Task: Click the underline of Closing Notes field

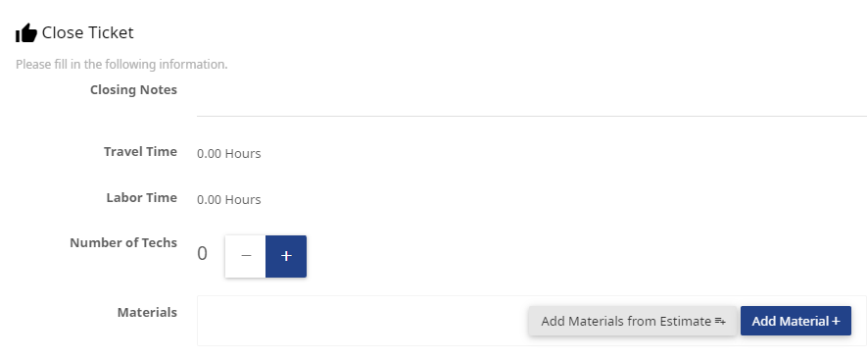Action: [x=531, y=116]
